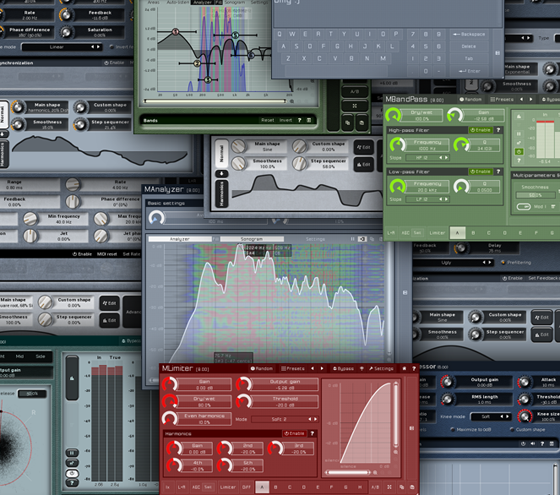
Task: Open Presets in MBandPass
Action: click(502, 99)
